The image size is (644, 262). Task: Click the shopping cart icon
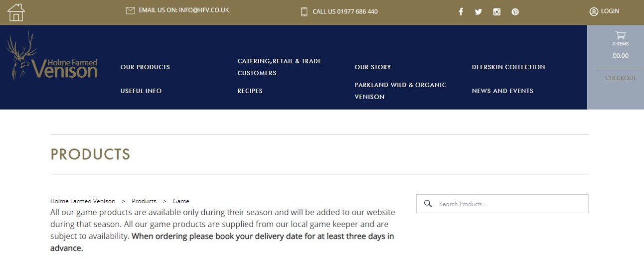coord(621,35)
